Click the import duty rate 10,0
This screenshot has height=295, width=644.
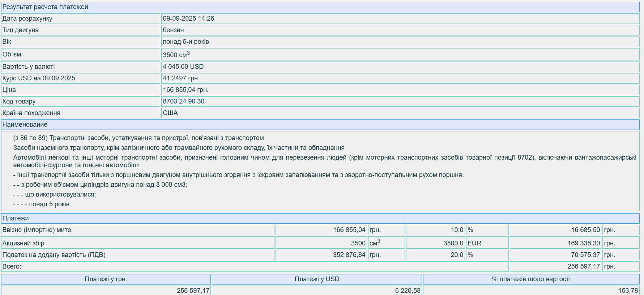coord(457,230)
